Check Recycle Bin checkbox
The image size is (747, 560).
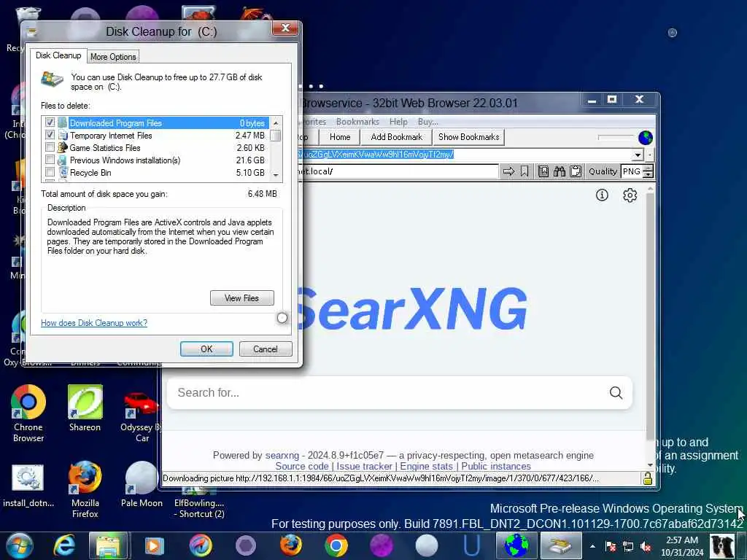[x=50, y=172]
